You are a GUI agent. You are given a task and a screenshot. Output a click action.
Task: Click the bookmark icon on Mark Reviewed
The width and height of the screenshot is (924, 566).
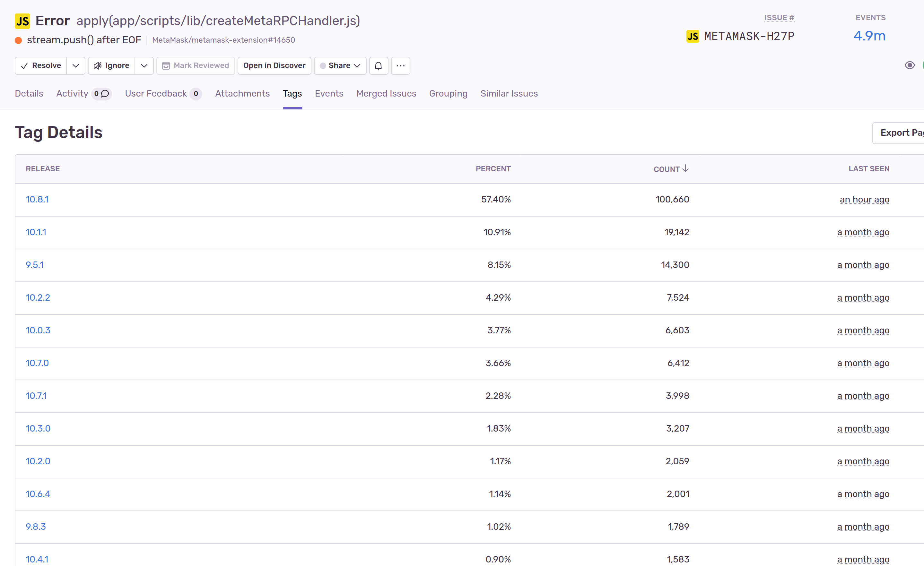[x=166, y=65]
